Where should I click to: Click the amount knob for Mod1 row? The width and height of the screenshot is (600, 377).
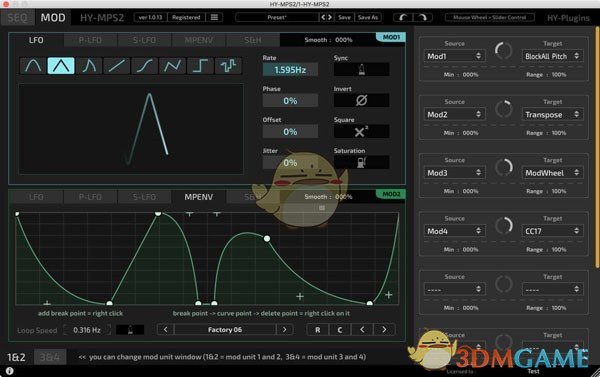tap(504, 51)
